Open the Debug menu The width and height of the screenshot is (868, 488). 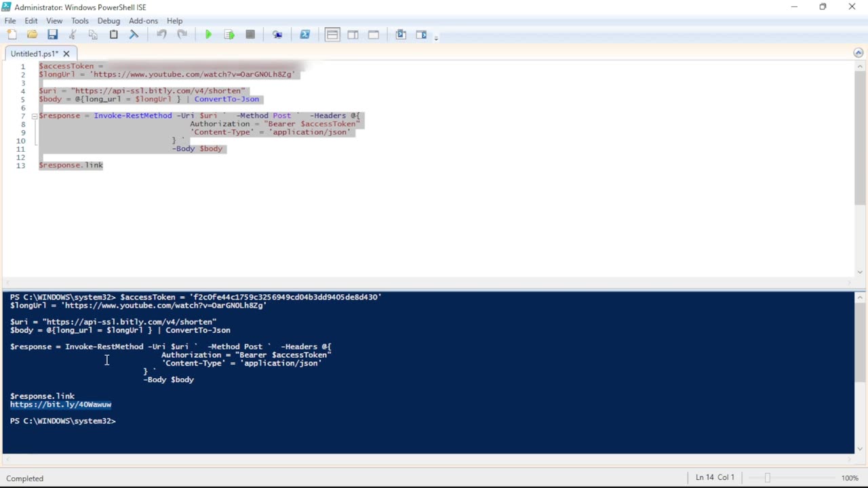pos(108,21)
